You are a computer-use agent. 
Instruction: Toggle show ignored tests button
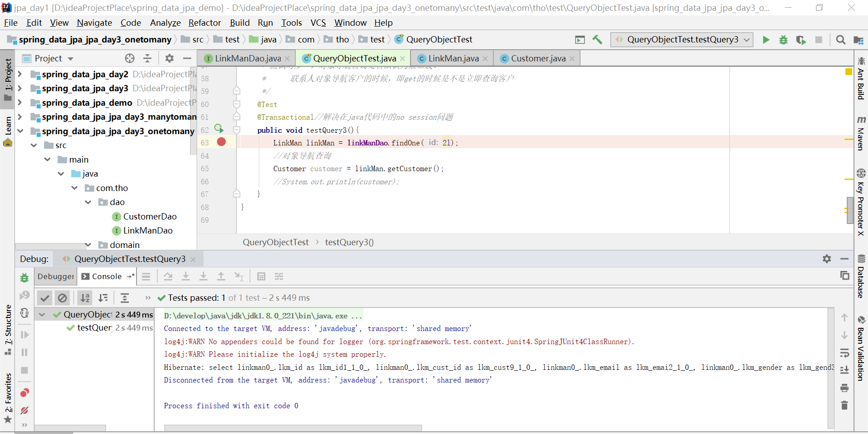click(62, 298)
